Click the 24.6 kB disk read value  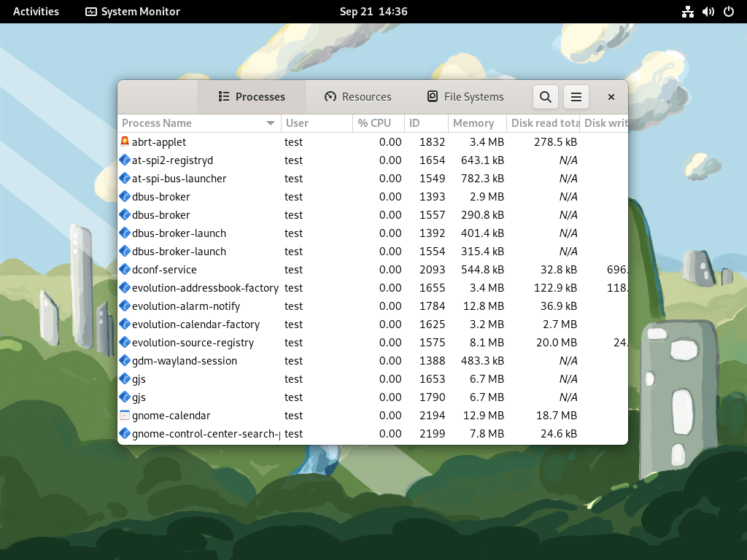point(559,434)
